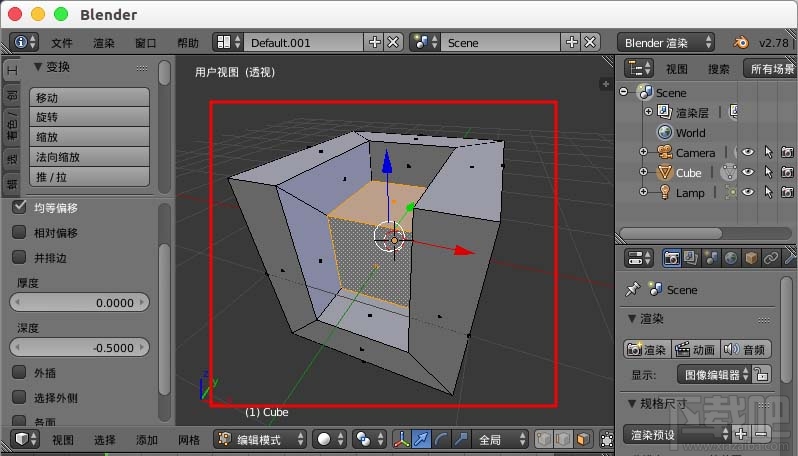Expand the Cube tree item

click(x=643, y=172)
